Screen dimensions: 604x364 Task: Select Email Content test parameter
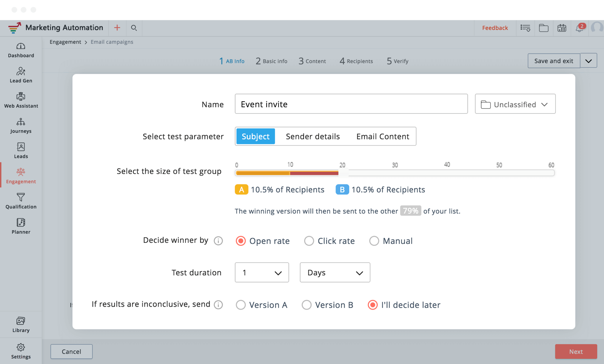(x=382, y=136)
